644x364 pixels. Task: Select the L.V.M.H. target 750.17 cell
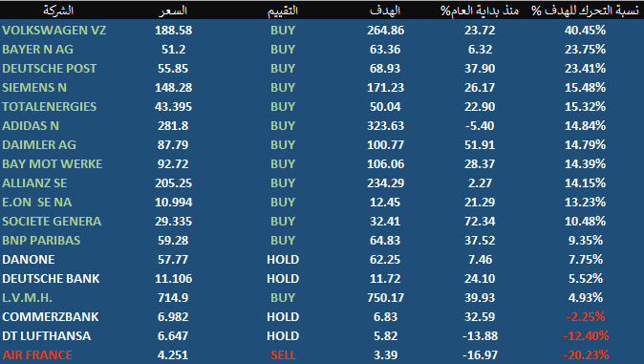(x=385, y=297)
